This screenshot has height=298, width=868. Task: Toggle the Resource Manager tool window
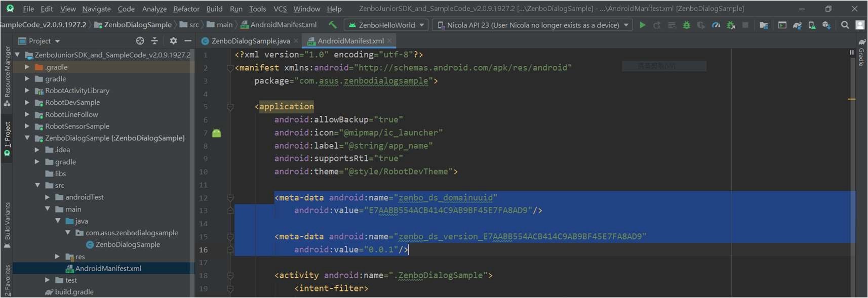(x=7, y=76)
